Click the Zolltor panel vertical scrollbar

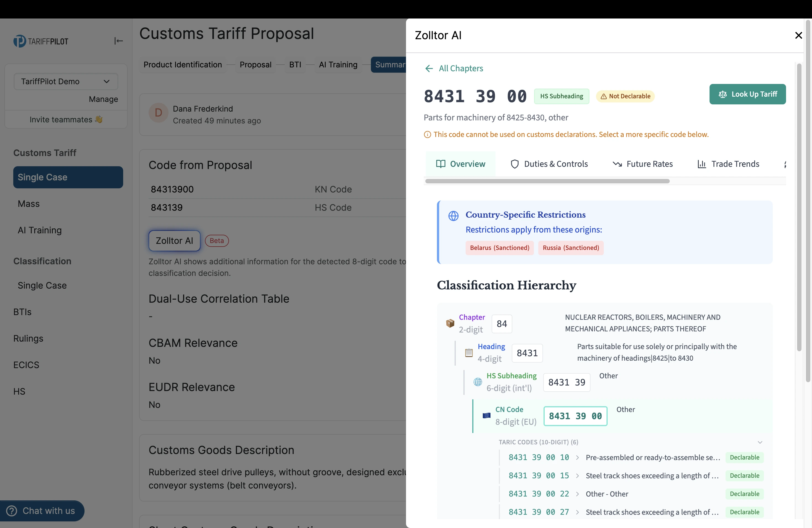(x=799, y=207)
